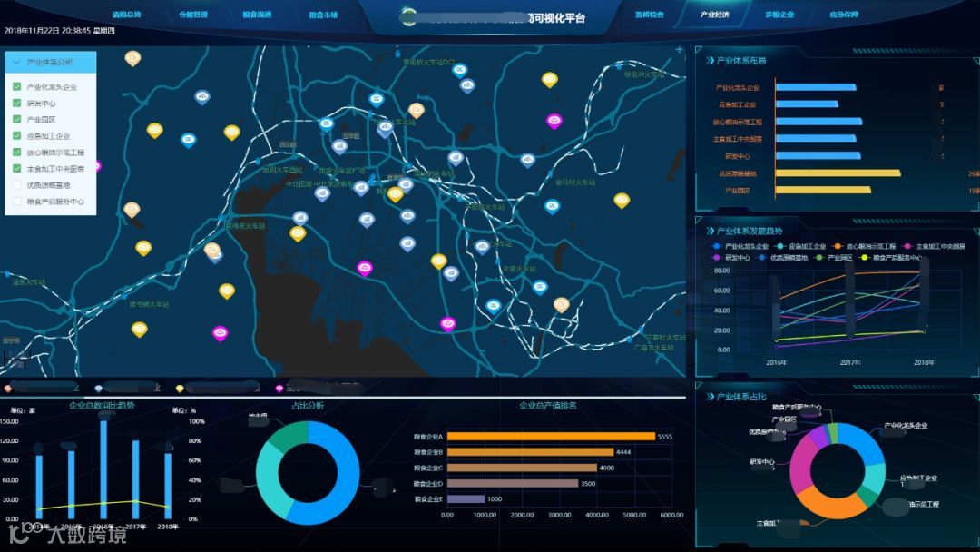Open the 涉粮企业 tab
Image resolution: width=980 pixels, height=552 pixels.
(780, 15)
